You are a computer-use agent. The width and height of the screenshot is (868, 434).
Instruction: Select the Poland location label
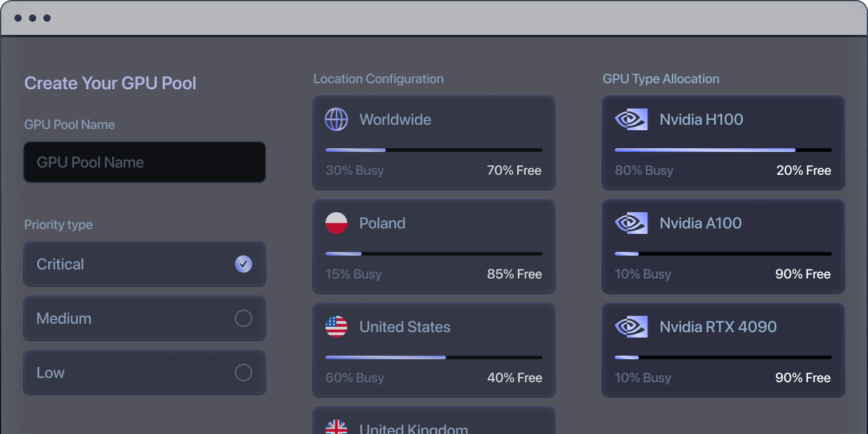[382, 223]
